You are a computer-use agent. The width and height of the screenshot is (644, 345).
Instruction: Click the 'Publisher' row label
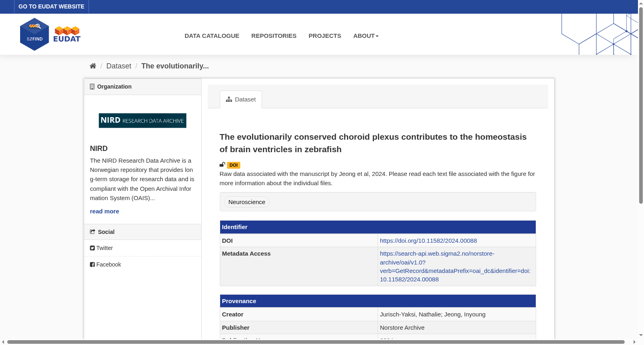(x=236, y=328)
